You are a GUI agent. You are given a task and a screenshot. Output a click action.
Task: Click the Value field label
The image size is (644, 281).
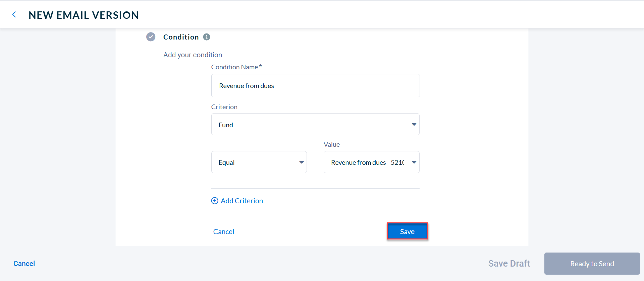[x=332, y=144]
